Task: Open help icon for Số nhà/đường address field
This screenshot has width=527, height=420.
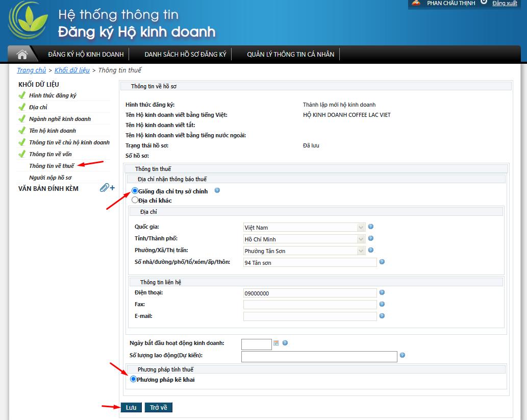Action: (x=382, y=262)
